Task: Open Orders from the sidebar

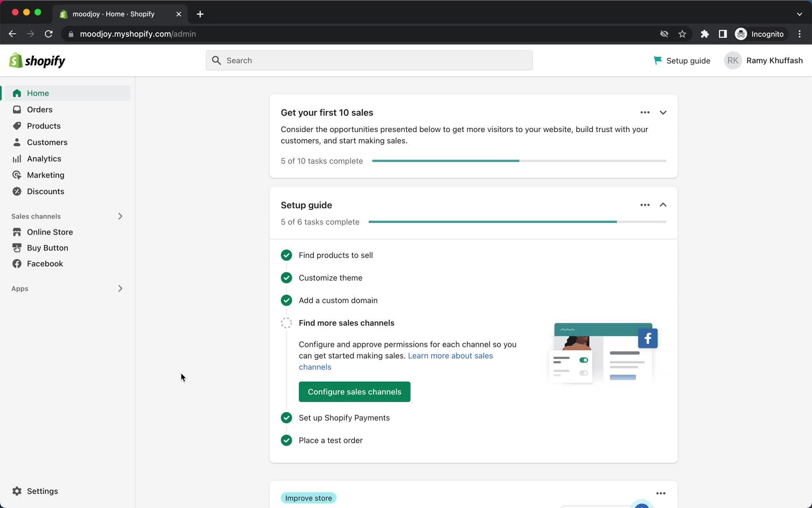Action: [39, 110]
